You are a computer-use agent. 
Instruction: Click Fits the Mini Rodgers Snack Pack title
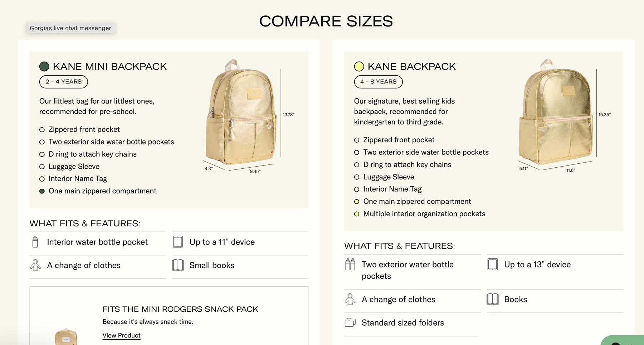[180, 309]
